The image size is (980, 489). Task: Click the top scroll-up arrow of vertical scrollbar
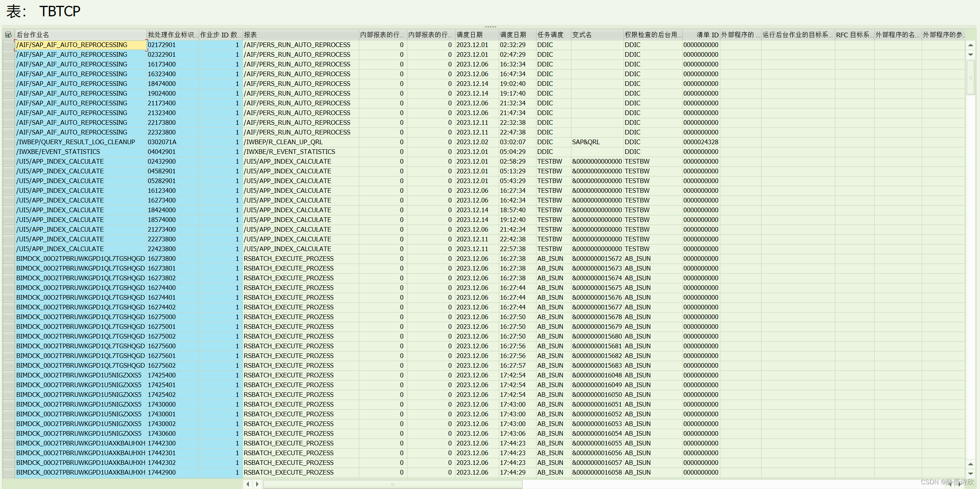(x=970, y=45)
